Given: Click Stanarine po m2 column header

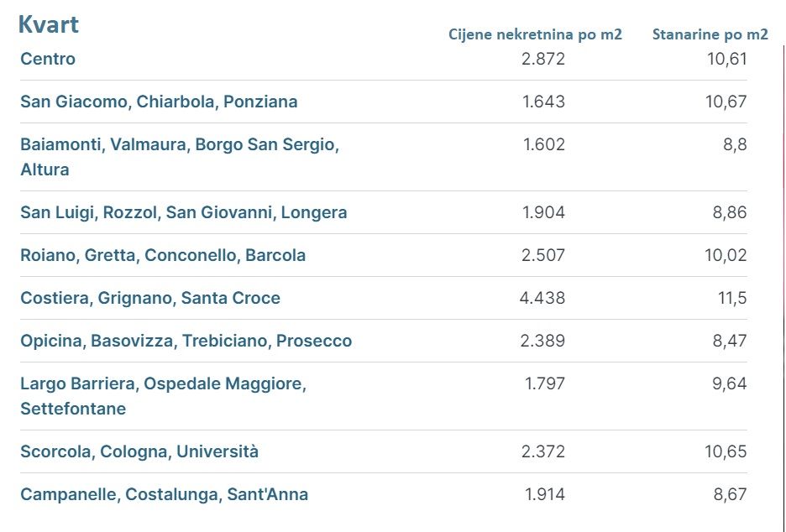Looking at the screenshot, I should pyautogui.click(x=710, y=34).
